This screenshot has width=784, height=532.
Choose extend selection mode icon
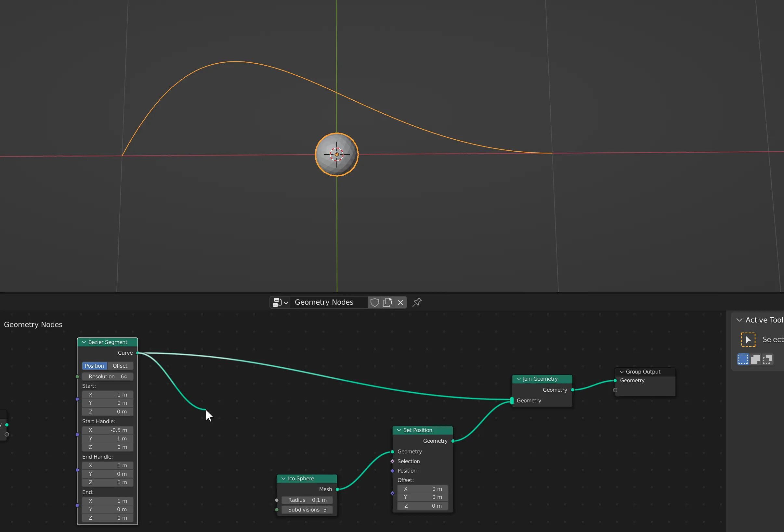tap(755, 359)
